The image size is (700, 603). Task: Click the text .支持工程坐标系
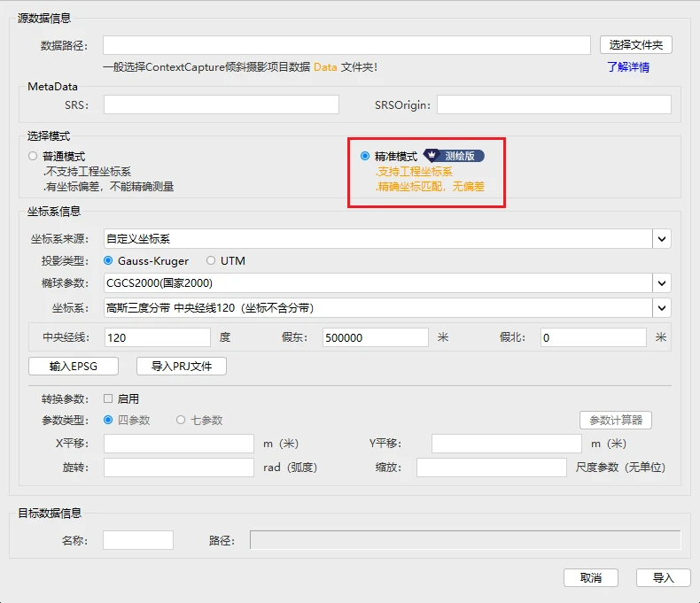pos(415,172)
